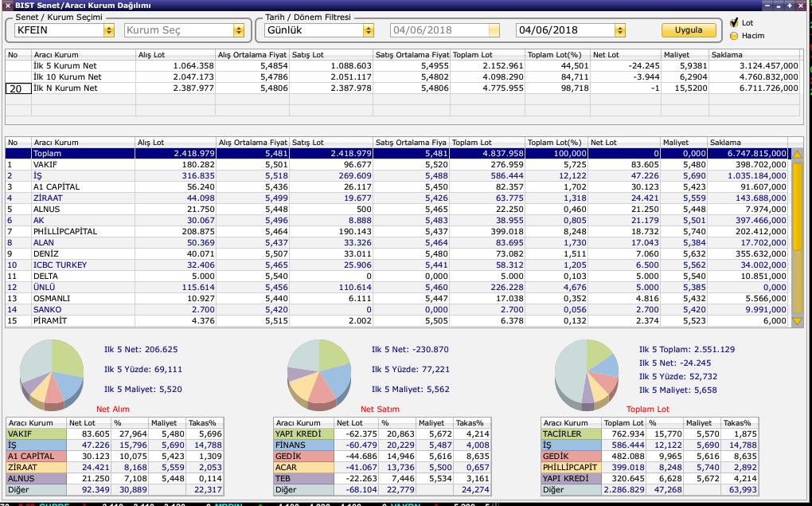Viewport: 812px width, 506px height.
Task: Click the 20 input box beside İlk N Kurum Net
Action: [x=18, y=88]
